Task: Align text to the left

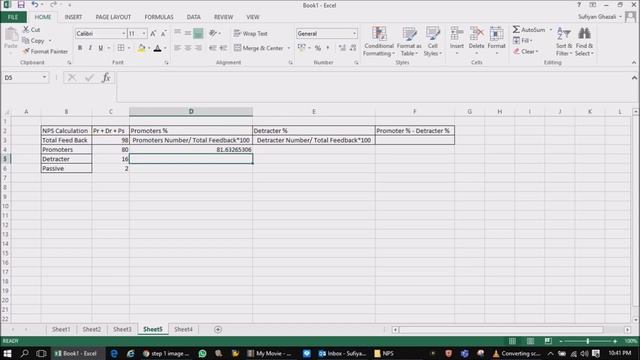Action: click(x=178, y=48)
